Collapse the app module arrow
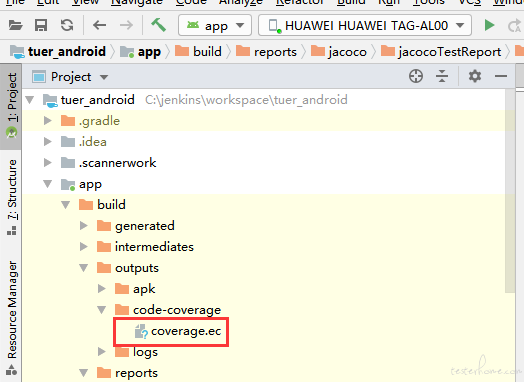This screenshot has height=382, width=524. 48,184
